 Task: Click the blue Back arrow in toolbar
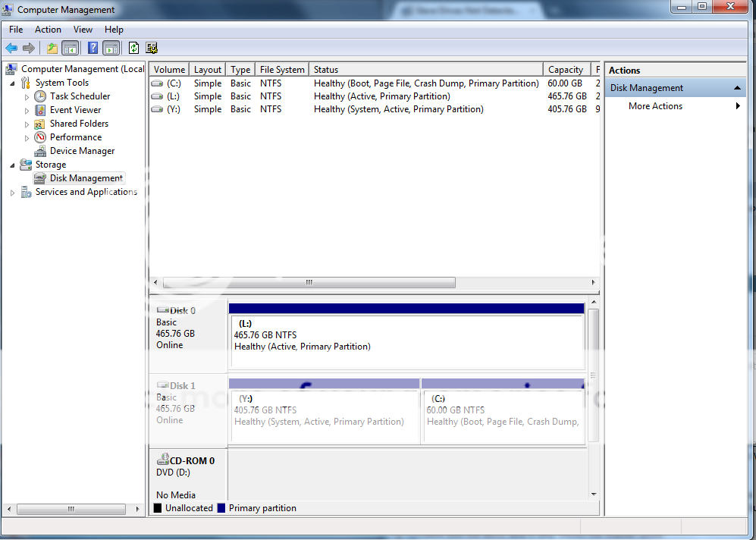pyautogui.click(x=11, y=48)
